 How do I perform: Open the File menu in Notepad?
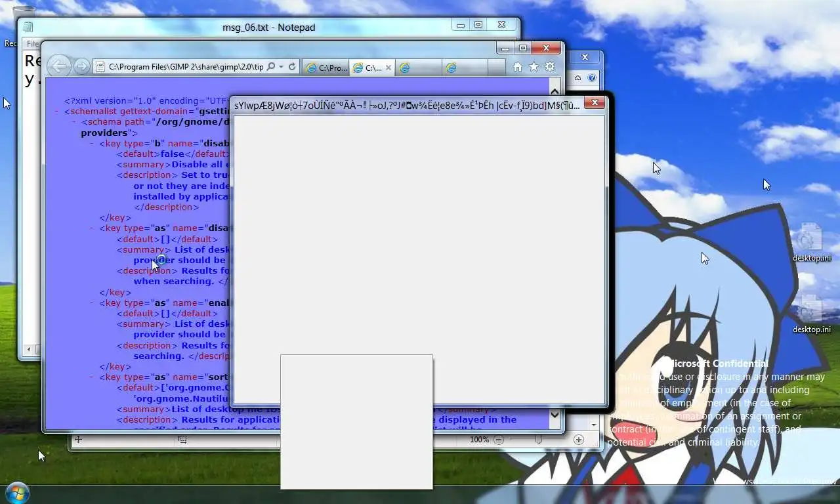pos(31,44)
